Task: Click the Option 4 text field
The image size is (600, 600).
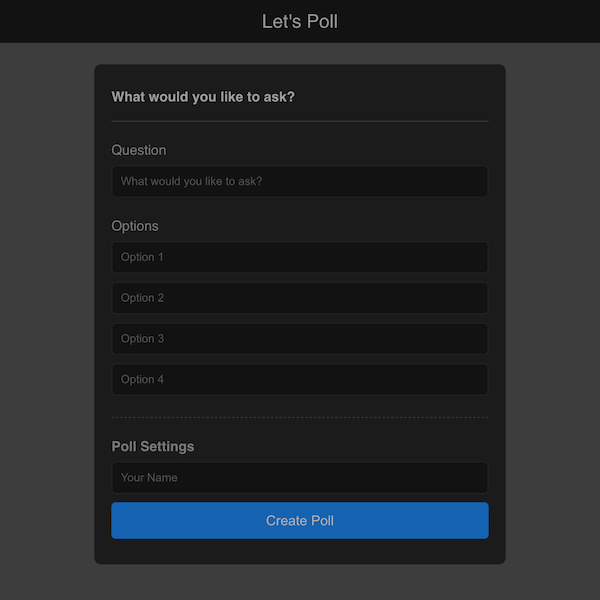Action: [x=300, y=380]
